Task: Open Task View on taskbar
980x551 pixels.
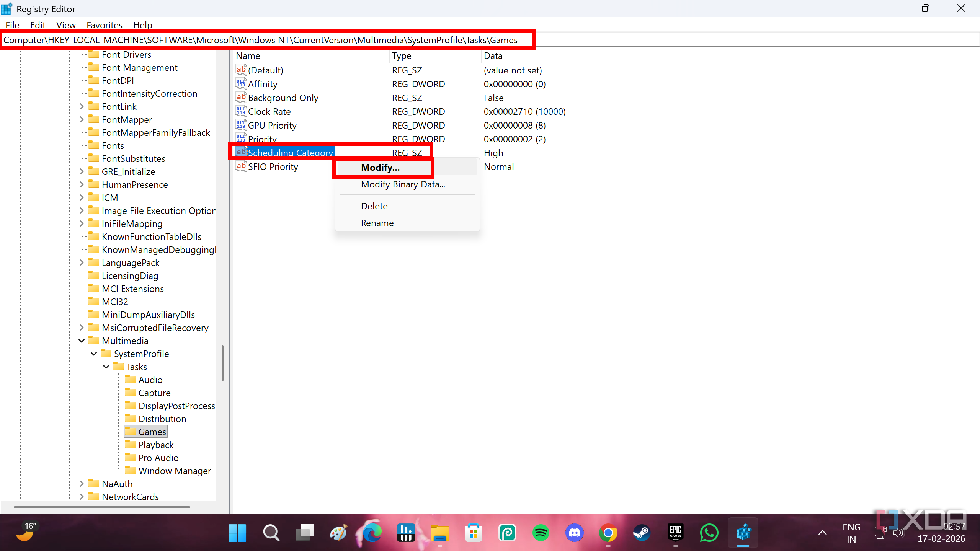Action: (305, 533)
